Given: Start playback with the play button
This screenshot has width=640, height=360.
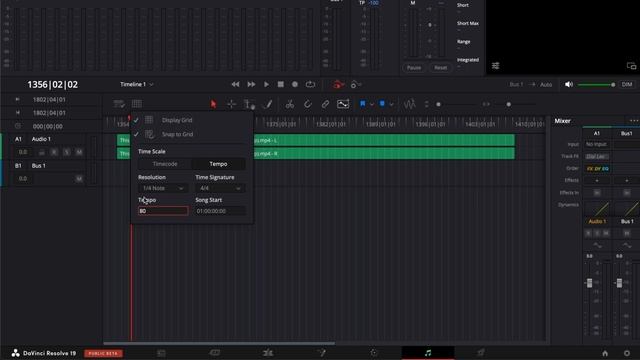Looking at the screenshot, I should (x=266, y=84).
